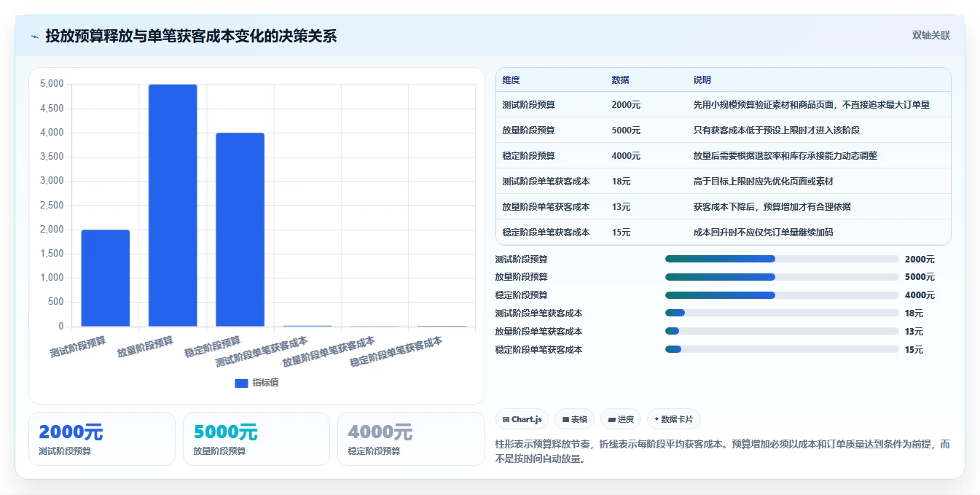Select the 数据卡片 tag
This screenshot has width=980, height=495.
(x=674, y=419)
